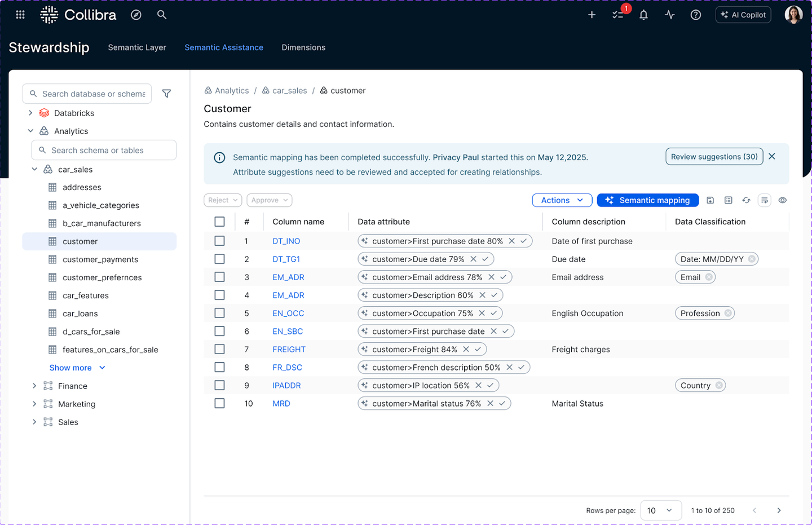Screen dimensions: 812x525
Task: Click the refresh icon in table toolbar
Action: [746, 200]
